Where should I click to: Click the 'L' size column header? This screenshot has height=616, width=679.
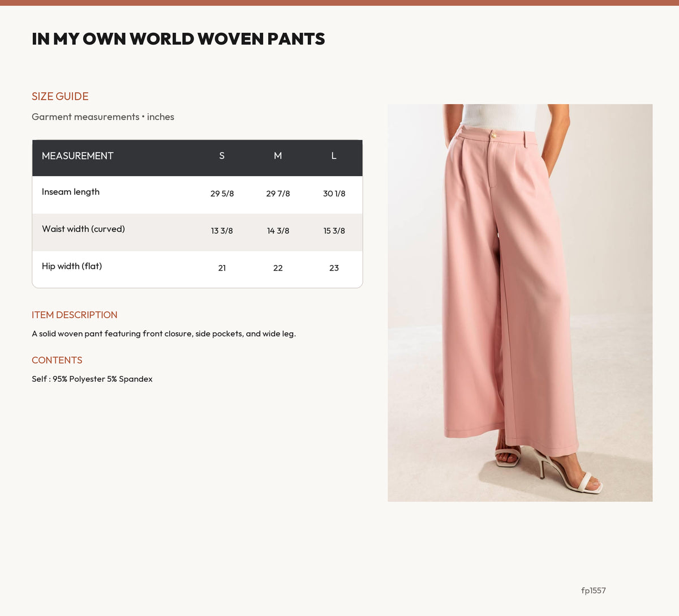click(334, 156)
